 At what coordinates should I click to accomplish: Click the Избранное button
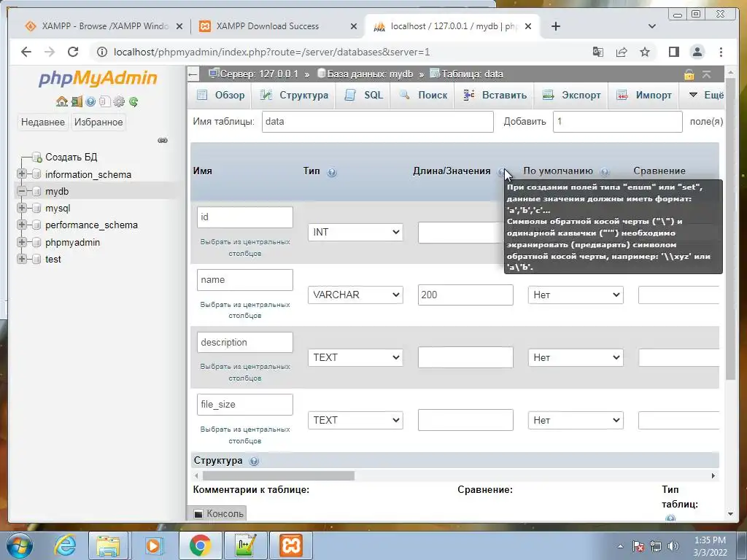tap(98, 122)
